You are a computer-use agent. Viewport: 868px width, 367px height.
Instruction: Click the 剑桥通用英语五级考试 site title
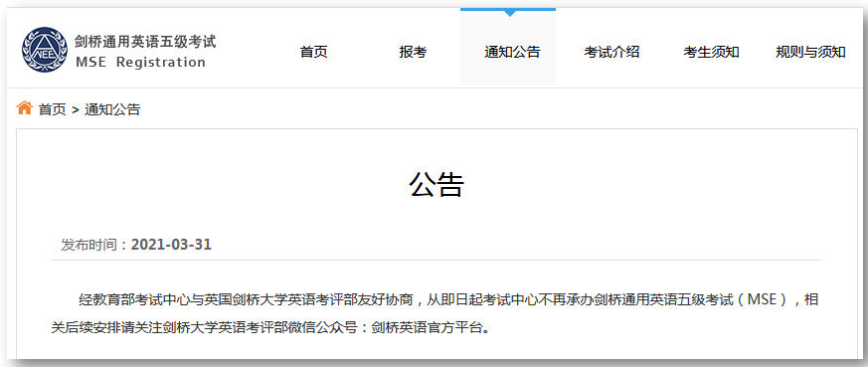(145, 42)
